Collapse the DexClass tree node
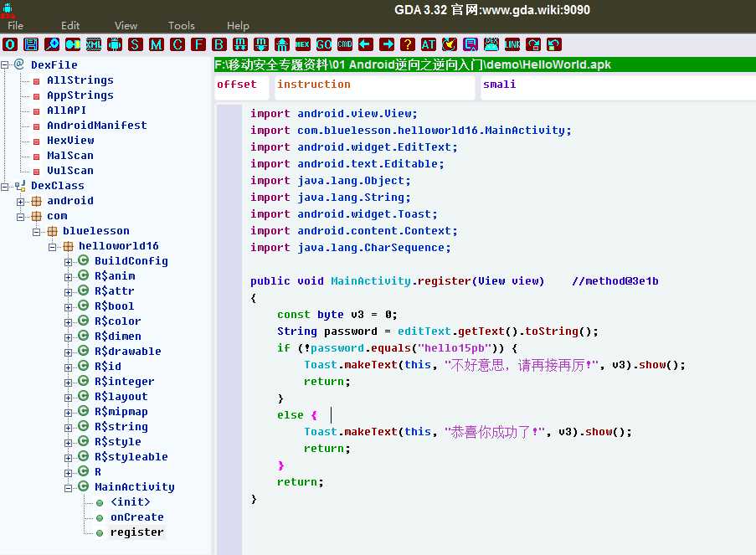 [4, 186]
